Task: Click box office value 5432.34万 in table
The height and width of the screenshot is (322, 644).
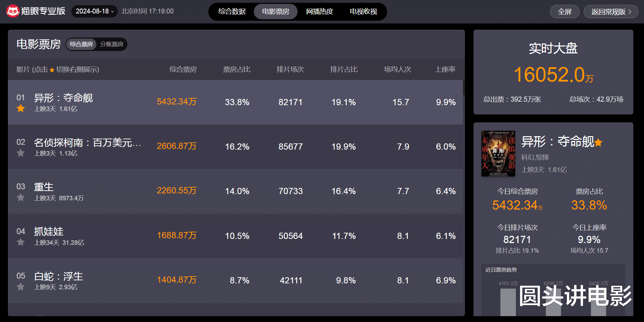Action: (177, 102)
